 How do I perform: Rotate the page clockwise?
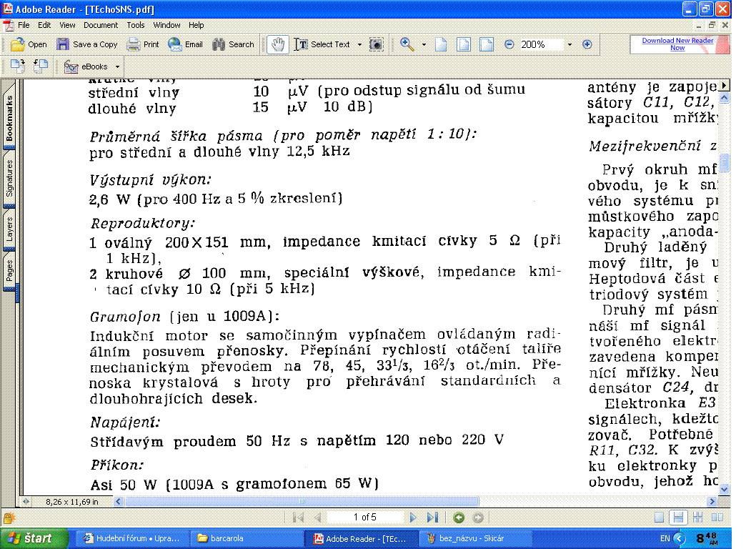click(x=19, y=66)
